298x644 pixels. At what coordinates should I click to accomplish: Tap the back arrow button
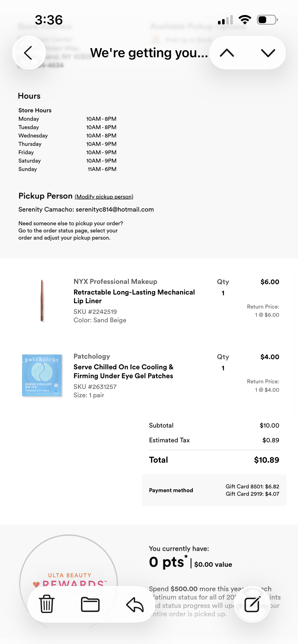tap(29, 53)
